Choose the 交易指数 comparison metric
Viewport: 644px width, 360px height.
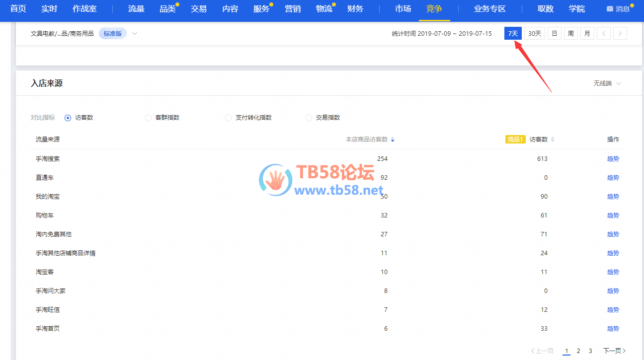pyautogui.click(x=309, y=118)
